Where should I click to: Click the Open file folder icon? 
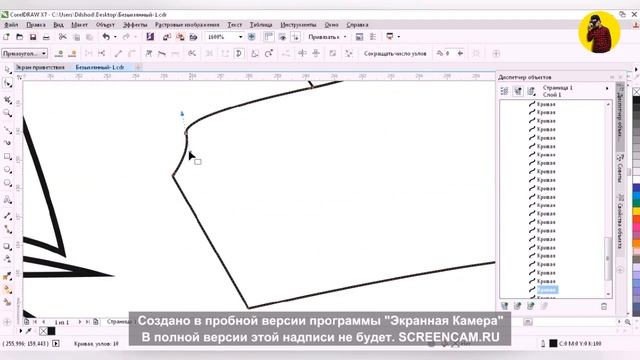pos(19,37)
